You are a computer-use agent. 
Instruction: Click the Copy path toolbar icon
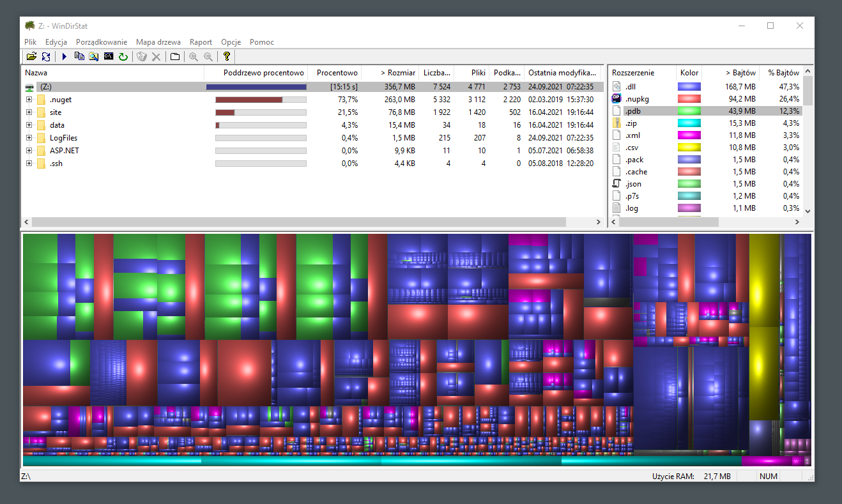(79, 57)
